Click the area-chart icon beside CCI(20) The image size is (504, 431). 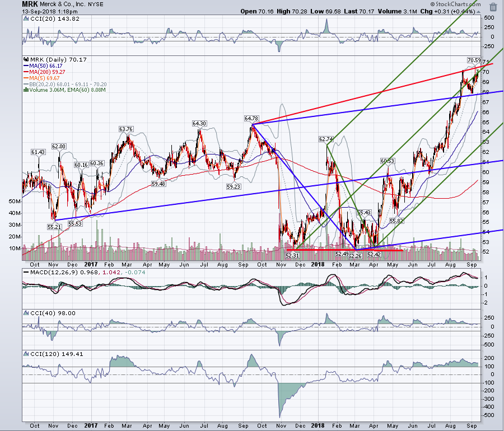(26, 19)
